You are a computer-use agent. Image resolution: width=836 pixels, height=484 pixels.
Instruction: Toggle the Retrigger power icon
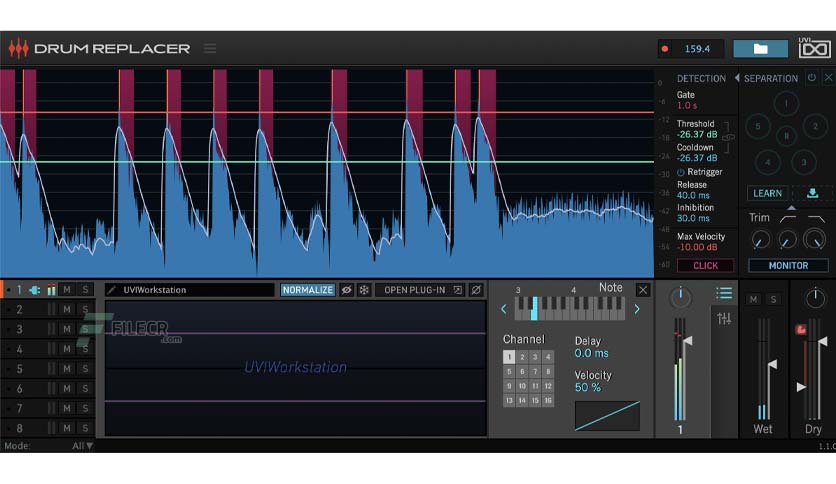click(680, 172)
